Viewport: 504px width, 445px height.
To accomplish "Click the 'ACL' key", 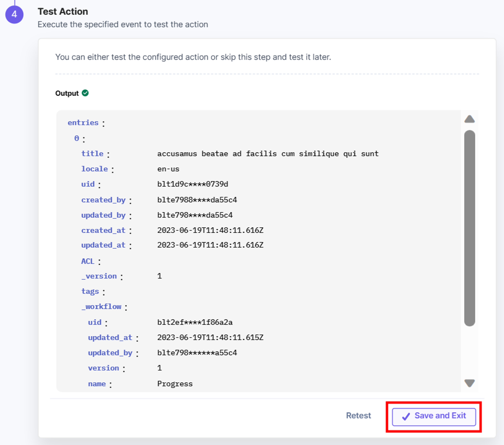I will pos(88,261).
